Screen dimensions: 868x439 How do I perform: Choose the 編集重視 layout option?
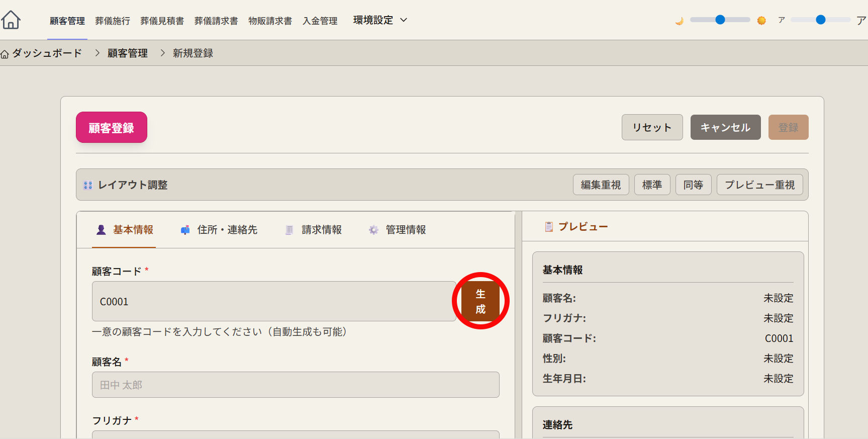pos(601,185)
